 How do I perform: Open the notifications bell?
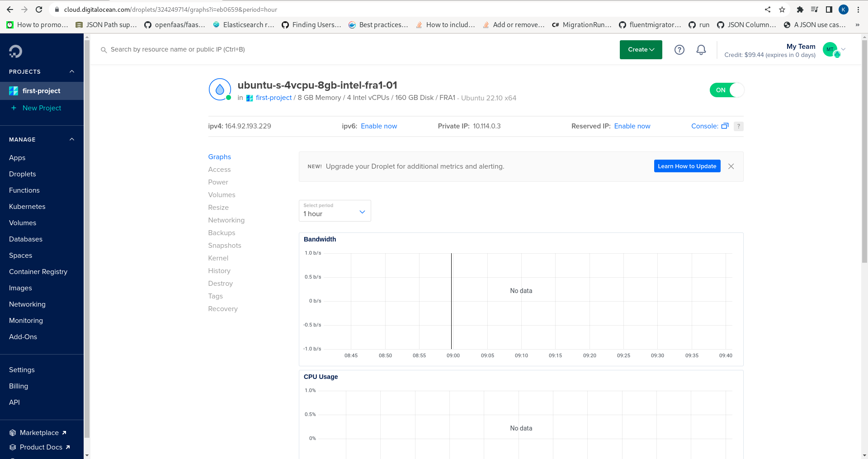click(x=701, y=50)
